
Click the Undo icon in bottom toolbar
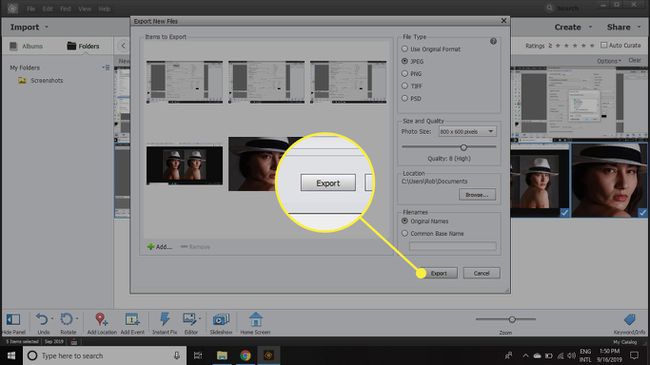tap(41, 319)
